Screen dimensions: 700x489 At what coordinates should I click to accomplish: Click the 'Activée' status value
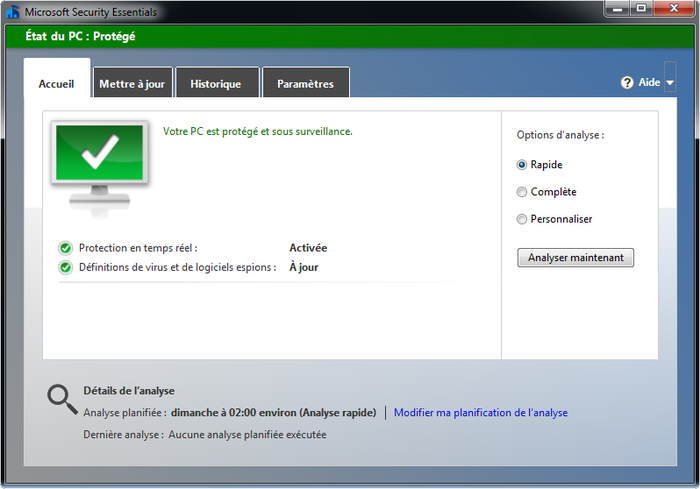click(x=308, y=248)
